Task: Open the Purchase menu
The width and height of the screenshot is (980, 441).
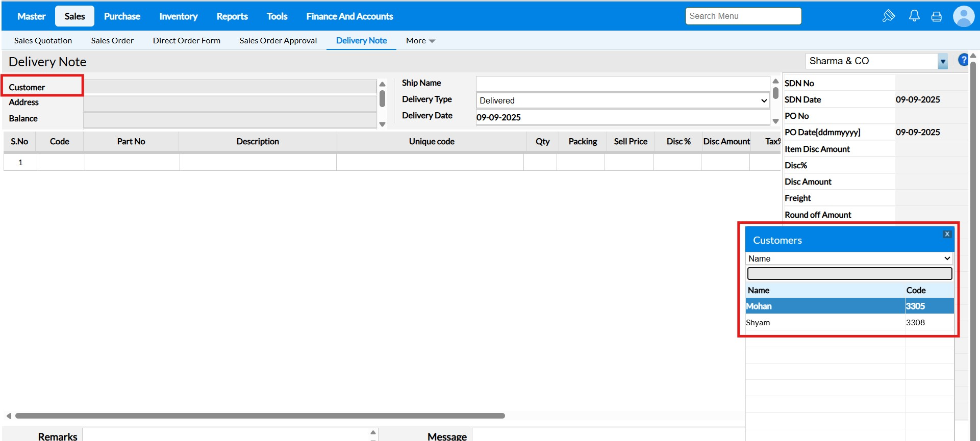Action: (122, 16)
